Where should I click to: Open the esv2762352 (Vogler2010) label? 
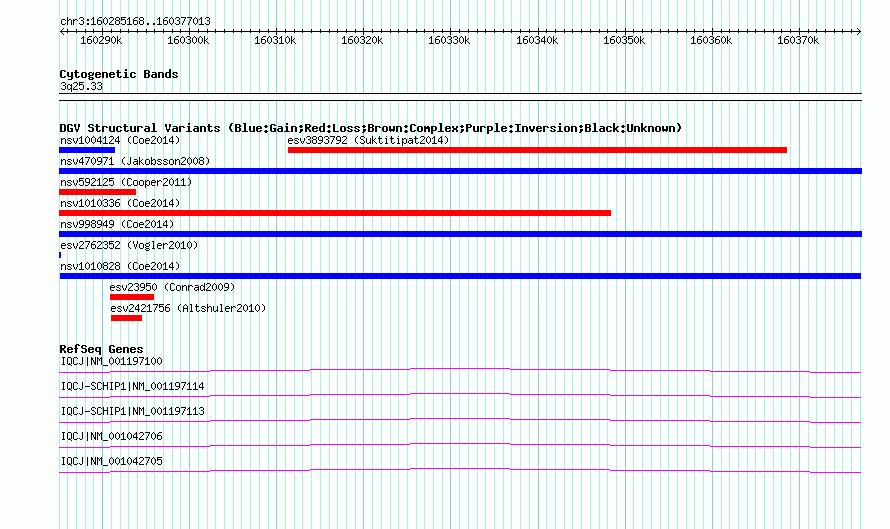pos(129,245)
